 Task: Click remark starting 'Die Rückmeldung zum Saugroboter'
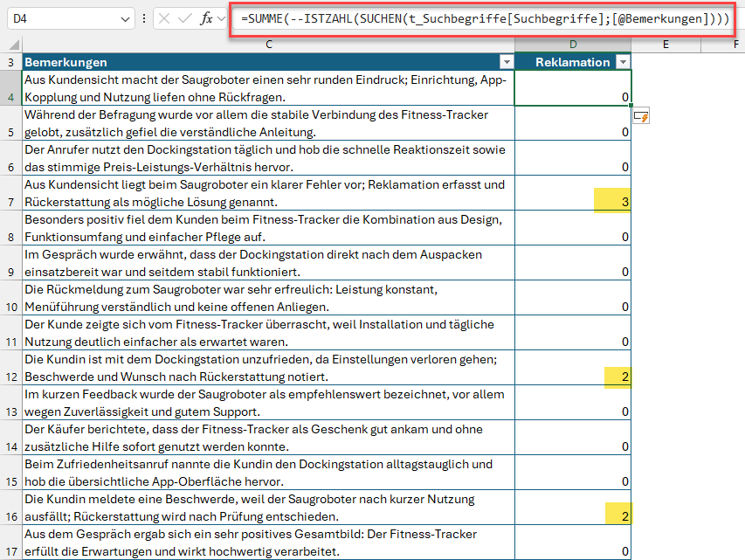pos(268,298)
